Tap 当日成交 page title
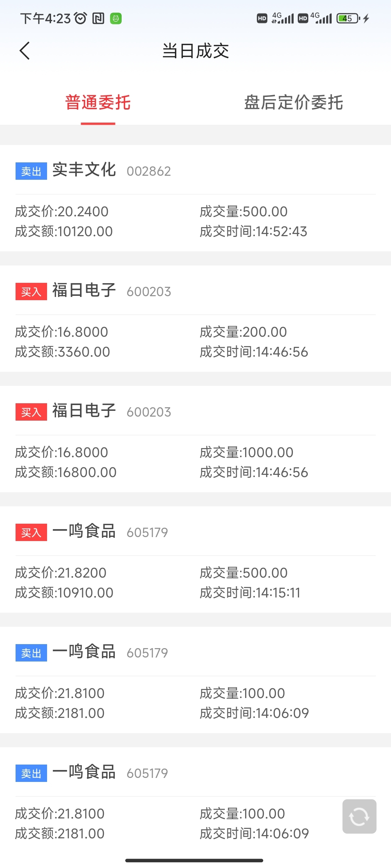The image size is (391, 868). (x=195, y=51)
